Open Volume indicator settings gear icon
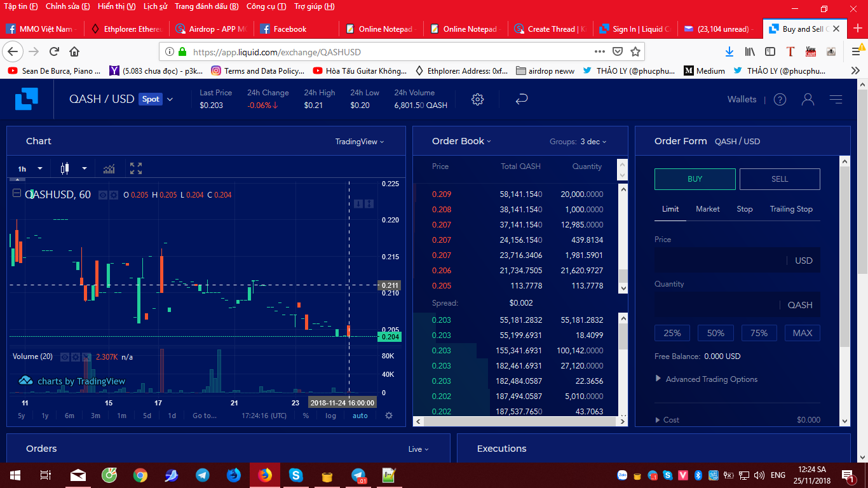 point(75,356)
